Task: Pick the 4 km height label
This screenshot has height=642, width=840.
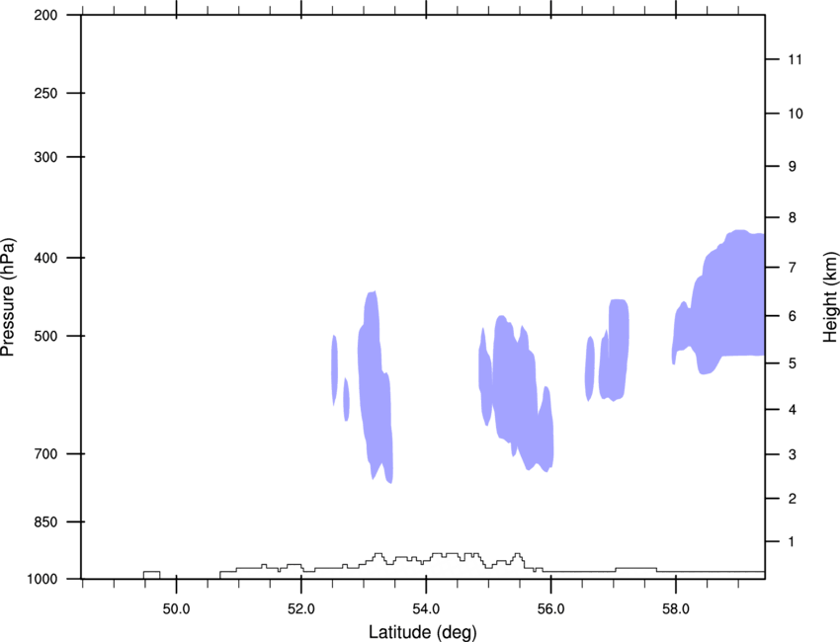Action: (x=793, y=410)
